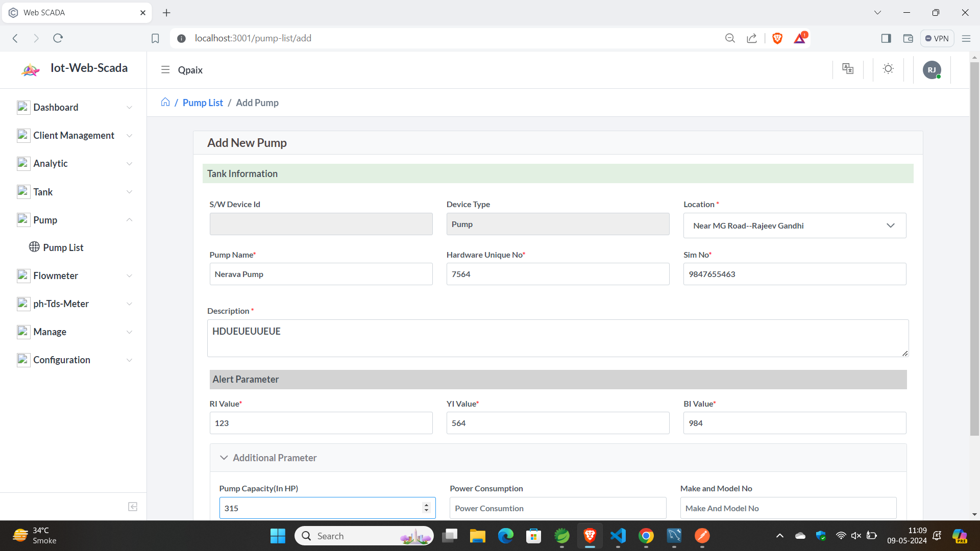The height and width of the screenshot is (551, 980).
Task: Click the hamburger menu icon beside Qpaix
Action: 165,70
